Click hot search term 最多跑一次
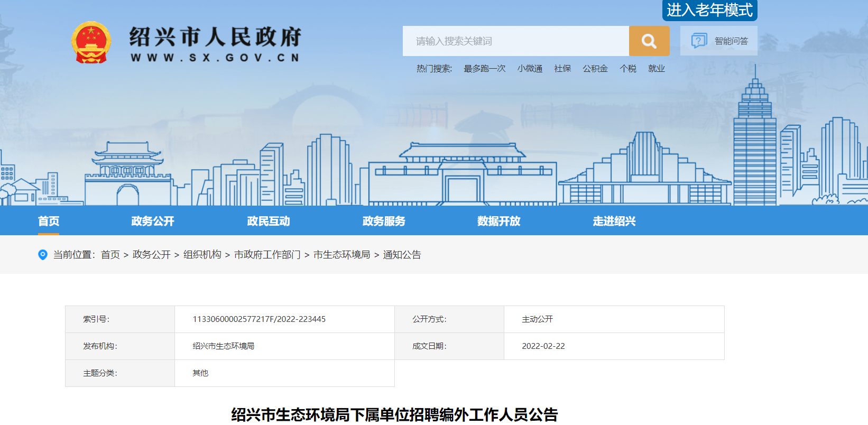868x425 pixels. (x=484, y=69)
